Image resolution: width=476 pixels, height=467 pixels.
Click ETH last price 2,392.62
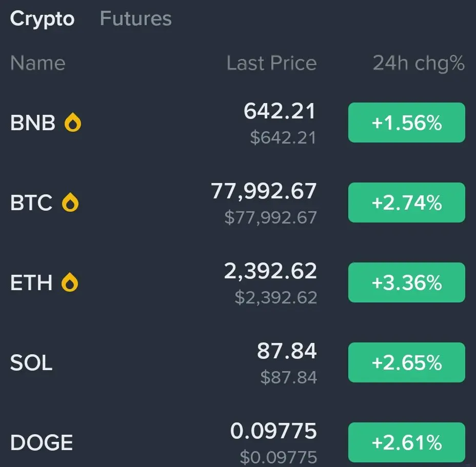pos(270,271)
